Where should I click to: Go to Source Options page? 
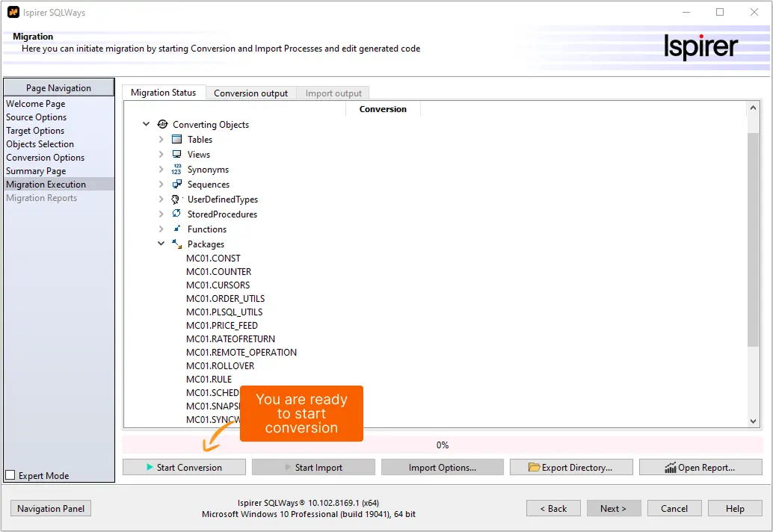tap(36, 117)
